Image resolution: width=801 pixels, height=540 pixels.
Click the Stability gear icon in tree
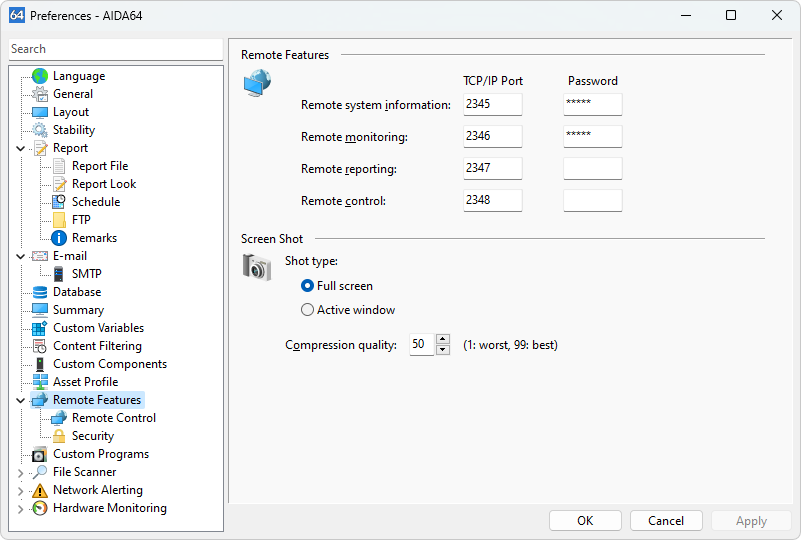tap(40, 130)
